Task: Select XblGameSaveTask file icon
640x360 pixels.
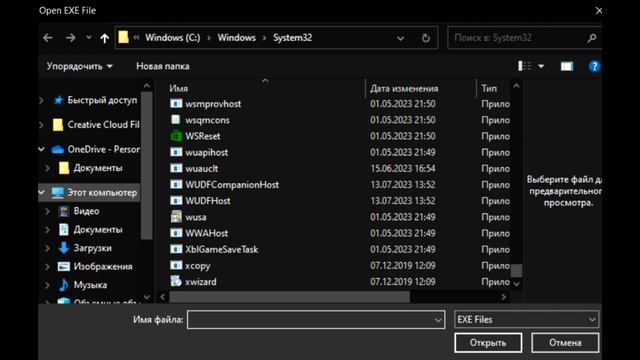Action: click(176, 249)
